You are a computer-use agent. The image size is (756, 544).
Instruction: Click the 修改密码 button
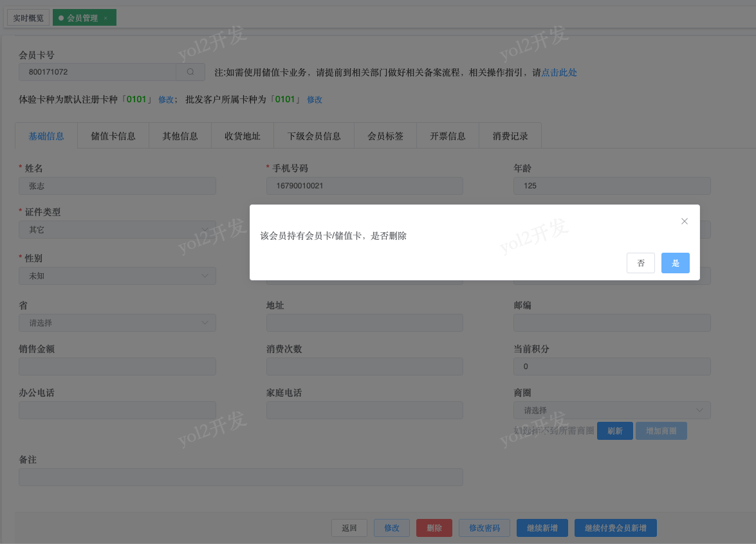coord(484,528)
